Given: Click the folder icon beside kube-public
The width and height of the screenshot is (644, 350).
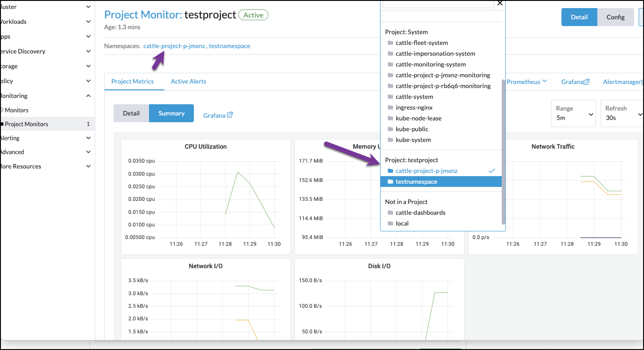Looking at the screenshot, I should click(390, 129).
